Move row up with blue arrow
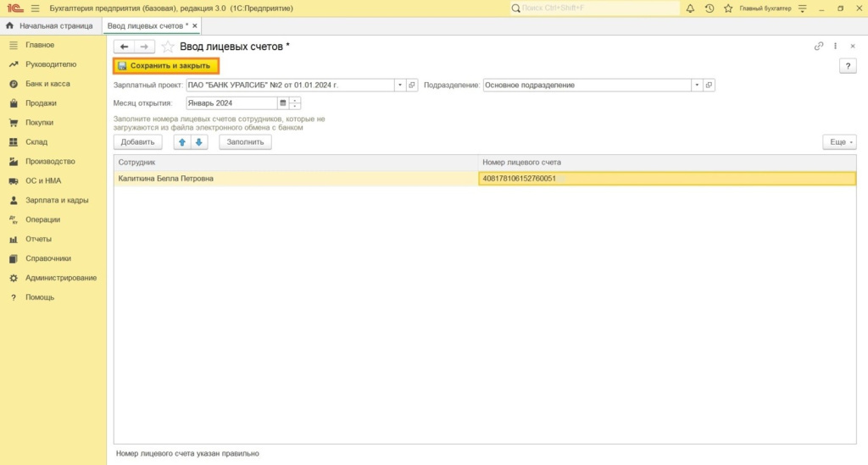The width and height of the screenshot is (868, 465). click(x=182, y=142)
